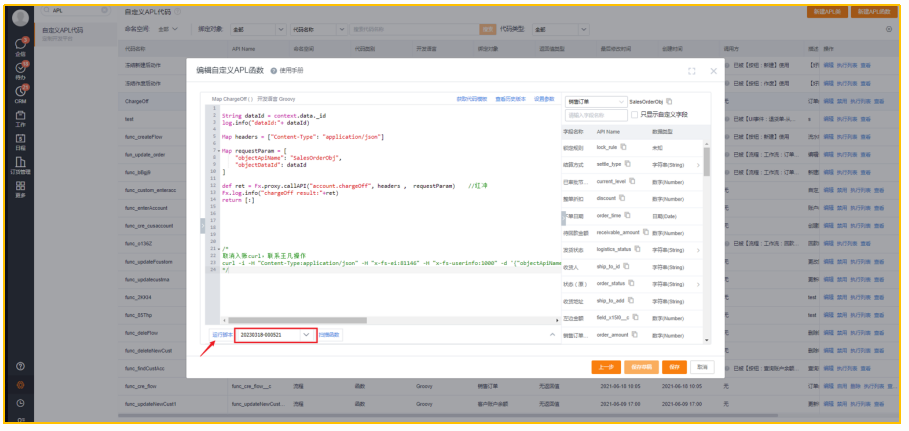Copy the ship_to_id field API name
The width and height of the screenshot is (909, 431).
click(x=626, y=266)
